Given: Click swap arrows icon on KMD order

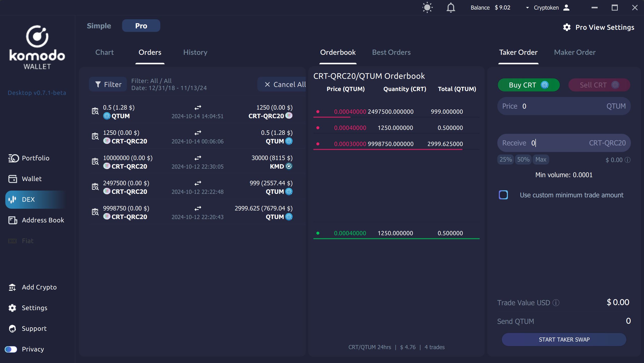Looking at the screenshot, I should click(x=198, y=158).
